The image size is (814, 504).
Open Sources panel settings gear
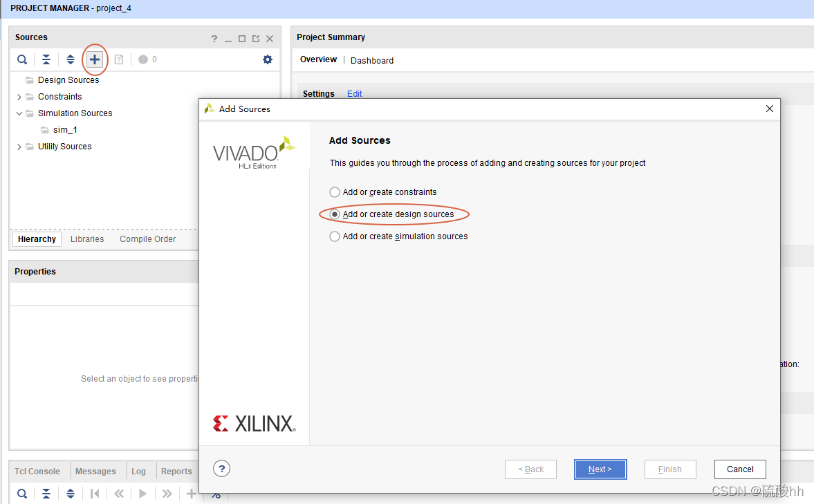(268, 59)
